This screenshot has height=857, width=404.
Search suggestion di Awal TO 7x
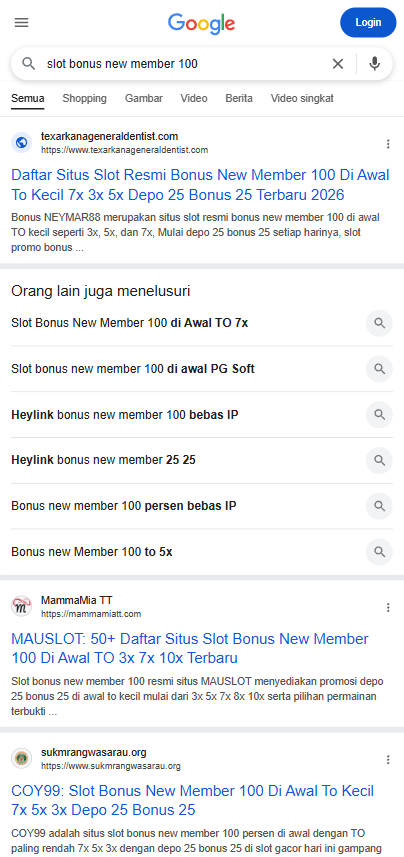130,323
